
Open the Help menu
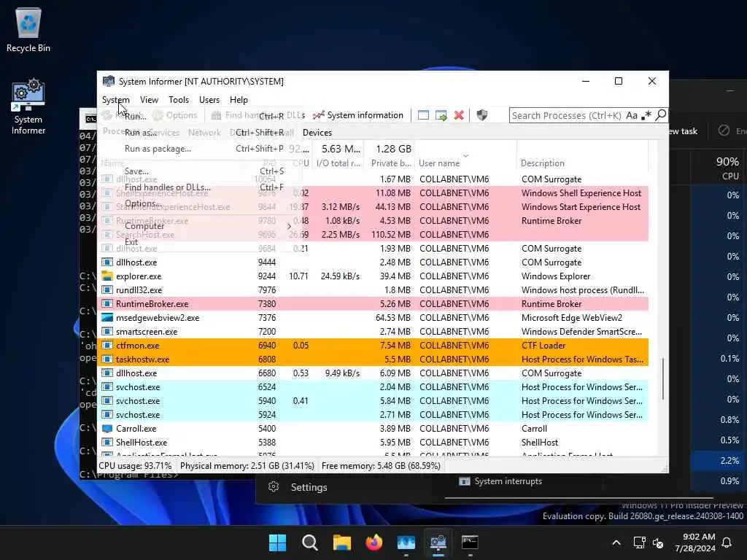239,99
